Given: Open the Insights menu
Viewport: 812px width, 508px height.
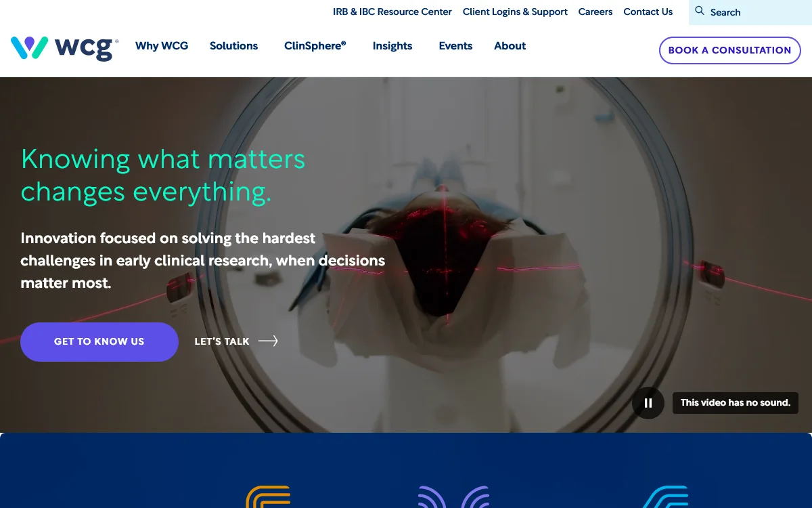Looking at the screenshot, I should point(392,46).
